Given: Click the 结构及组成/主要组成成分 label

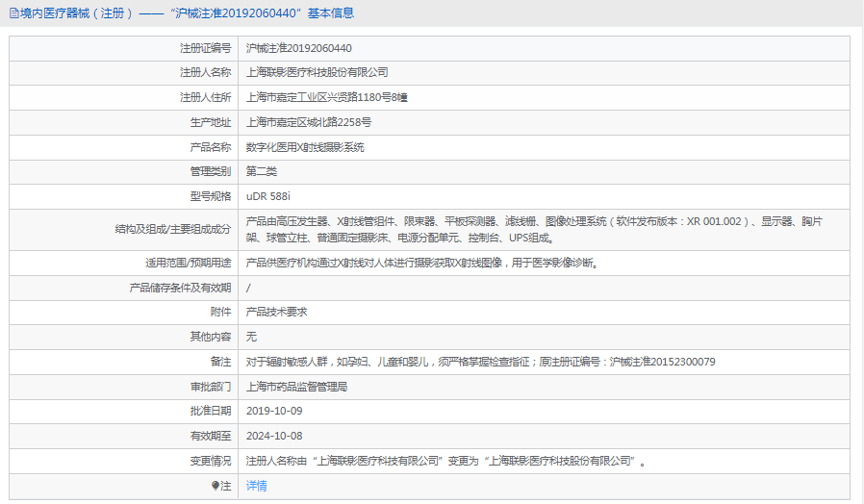Looking at the screenshot, I should [x=173, y=229].
